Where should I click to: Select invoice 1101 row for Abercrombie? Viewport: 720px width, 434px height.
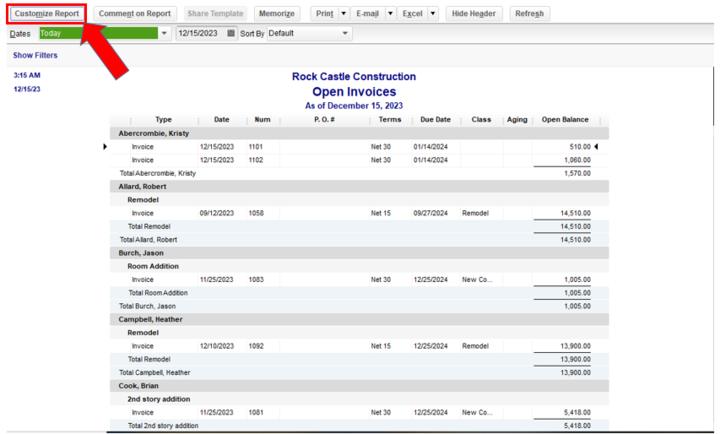pyautogui.click(x=260, y=147)
